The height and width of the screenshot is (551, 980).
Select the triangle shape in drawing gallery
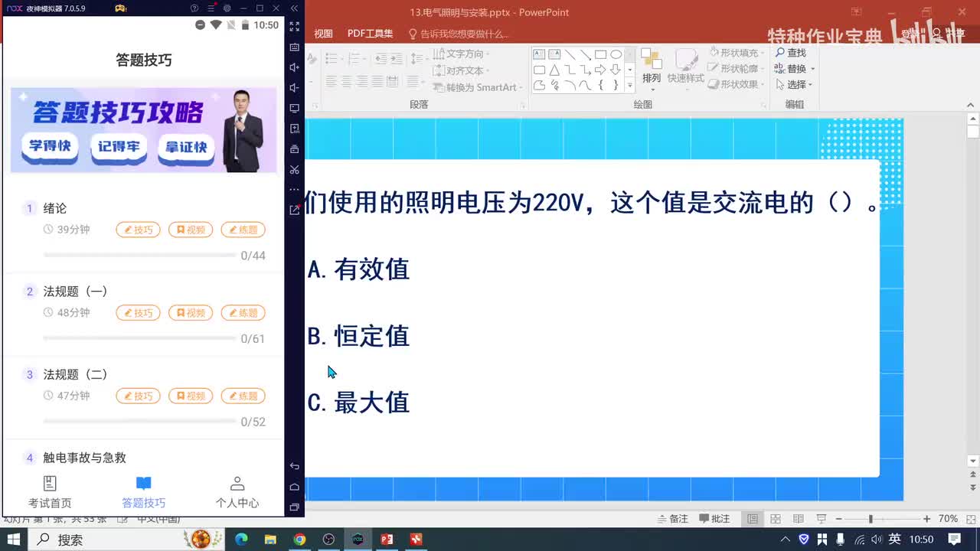(x=554, y=70)
